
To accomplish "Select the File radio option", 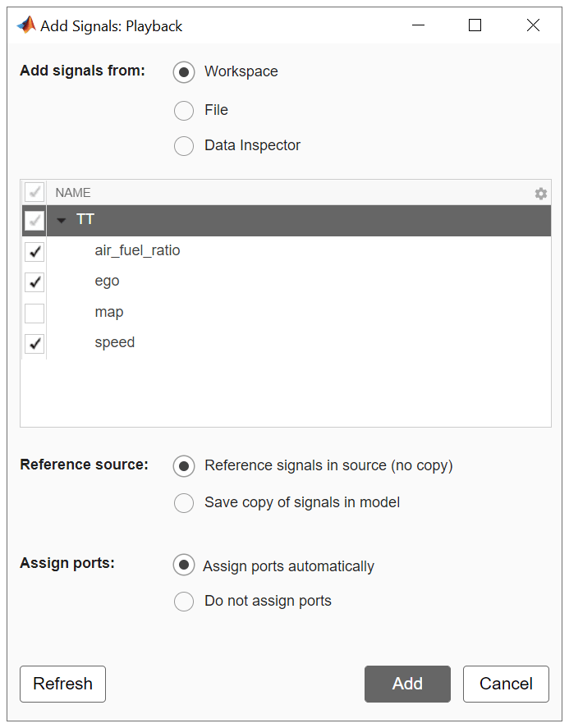I will pyautogui.click(x=184, y=110).
